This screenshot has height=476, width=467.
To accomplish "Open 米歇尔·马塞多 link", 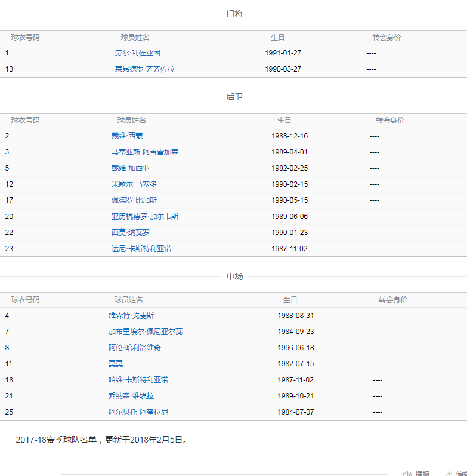I will click(x=134, y=184).
